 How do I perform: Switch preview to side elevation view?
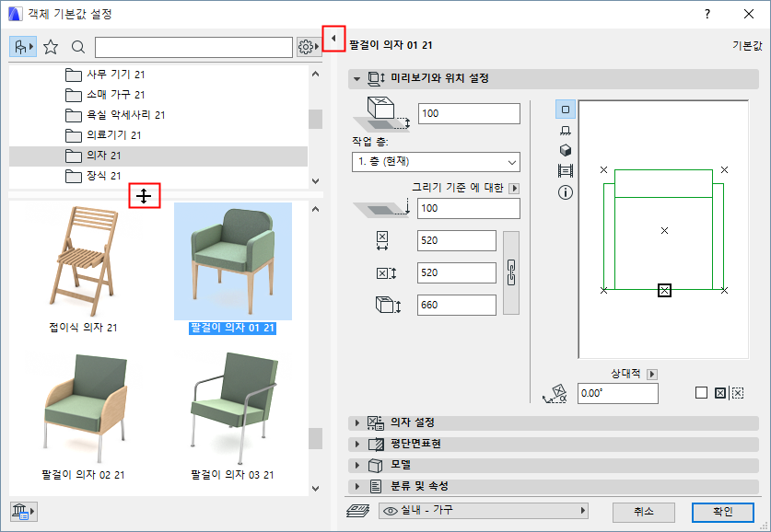[566, 130]
